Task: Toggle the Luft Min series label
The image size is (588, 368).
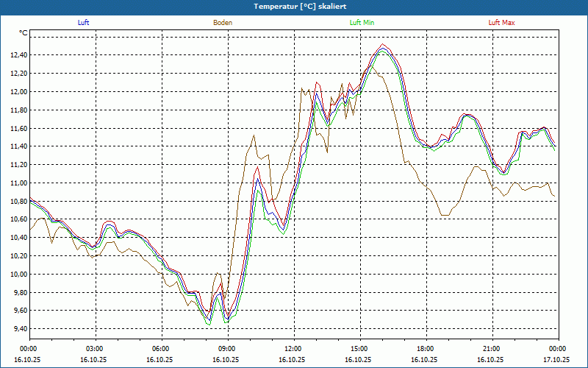Action: point(362,23)
